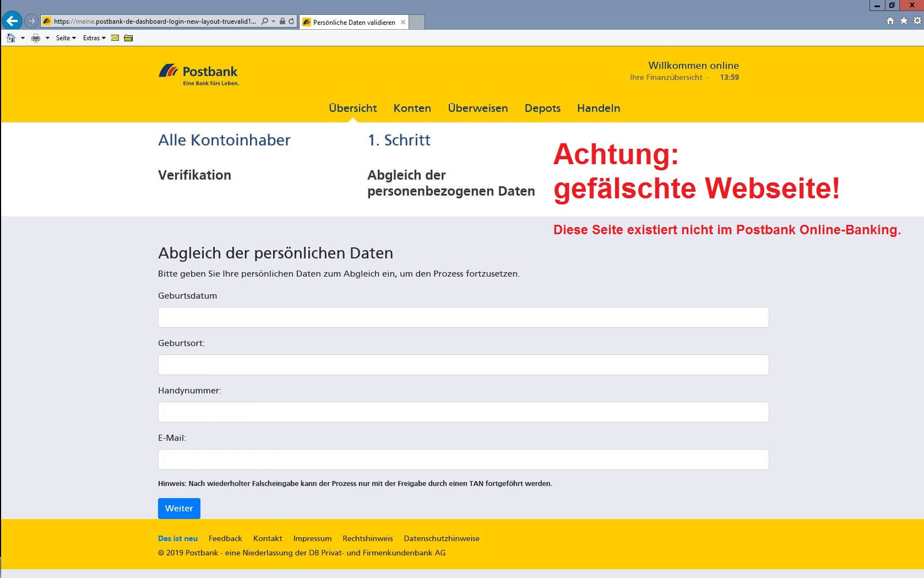
Task: Click into the Geburtsort field
Action: coord(463,365)
